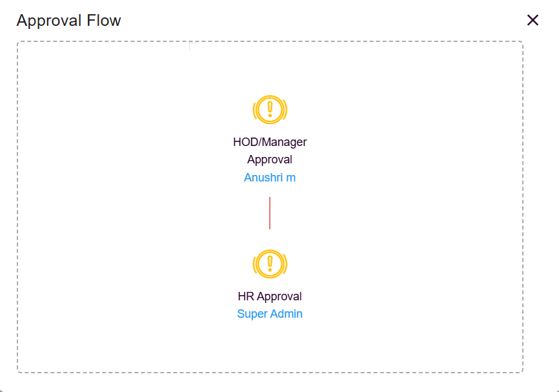Click the first approval stage warning symbol

270,110
